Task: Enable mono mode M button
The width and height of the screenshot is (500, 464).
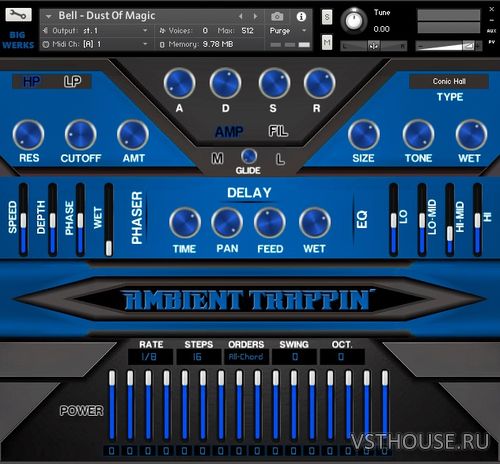Action: 217,158
